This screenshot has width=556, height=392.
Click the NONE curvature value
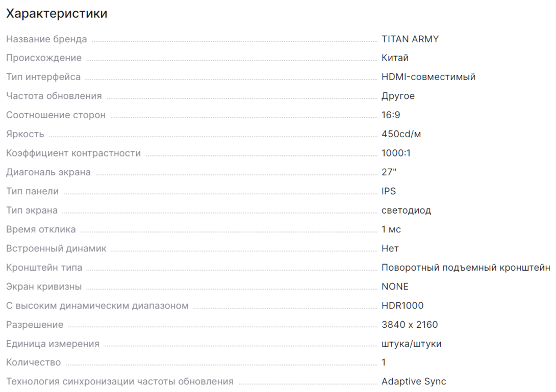395,286
